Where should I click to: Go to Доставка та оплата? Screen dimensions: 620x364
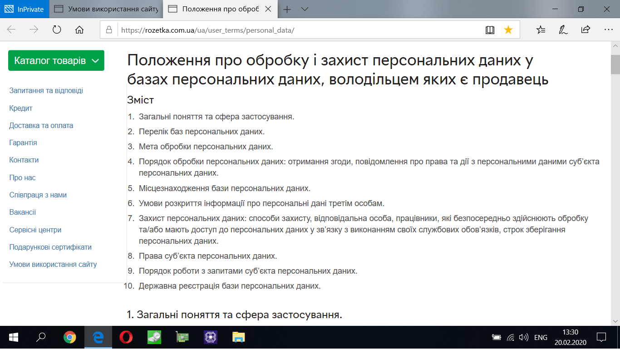tap(41, 125)
